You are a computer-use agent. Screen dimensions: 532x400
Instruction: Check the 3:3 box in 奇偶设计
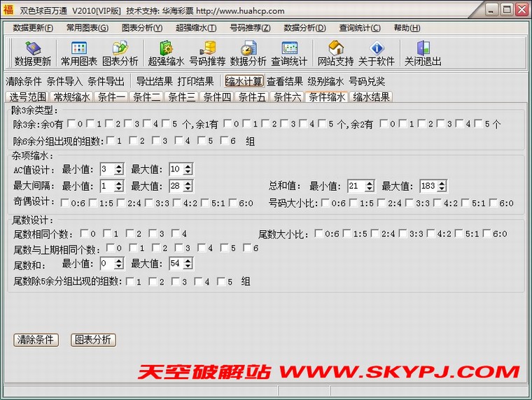(148, 203)
